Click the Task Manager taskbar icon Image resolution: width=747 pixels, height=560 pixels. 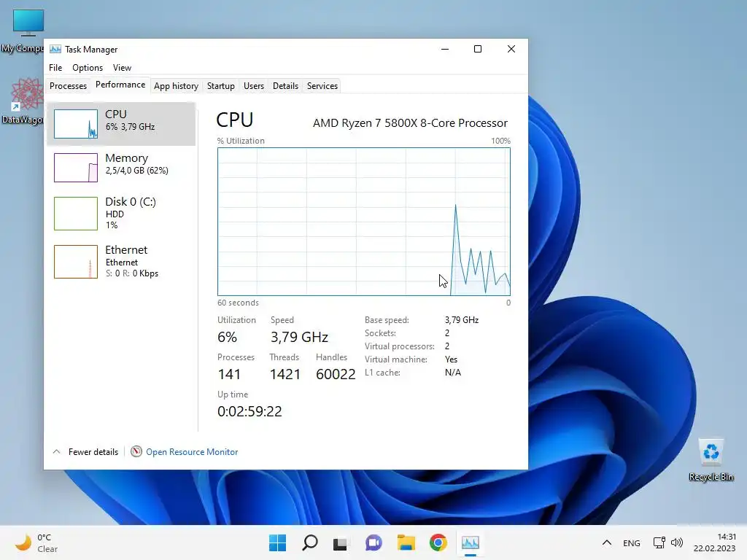coord(471,542)
